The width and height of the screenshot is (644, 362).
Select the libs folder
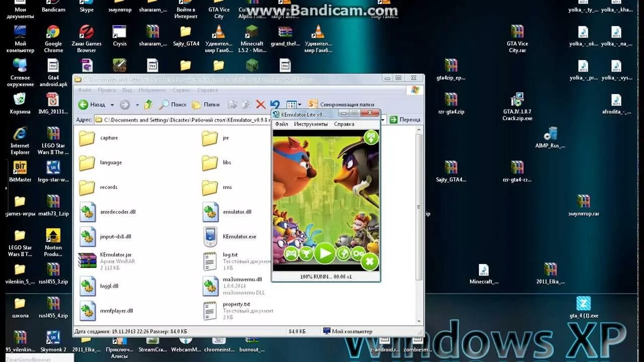pyautogui.click(x=216, y=162)
